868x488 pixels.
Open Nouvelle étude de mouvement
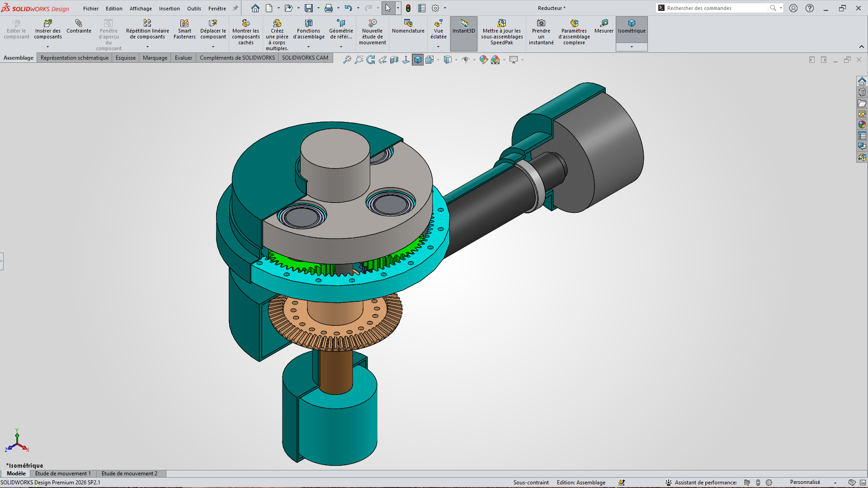coord(373,32)
